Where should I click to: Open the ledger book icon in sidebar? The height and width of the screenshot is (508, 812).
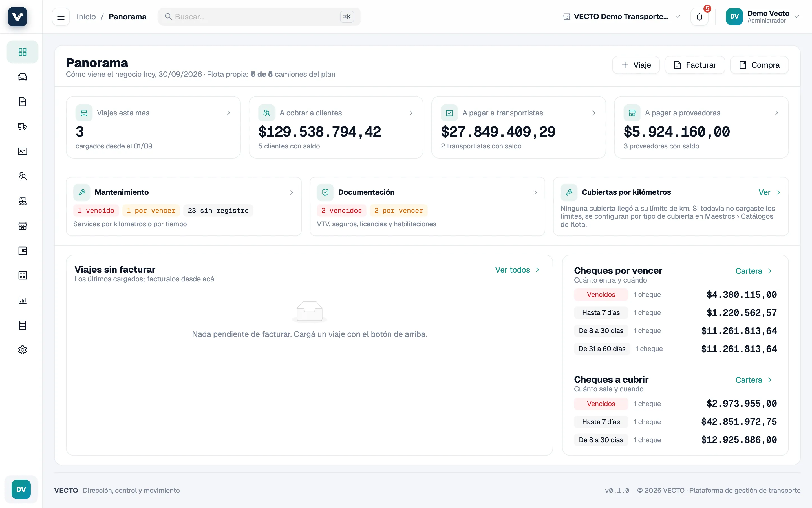click(23, 325)
